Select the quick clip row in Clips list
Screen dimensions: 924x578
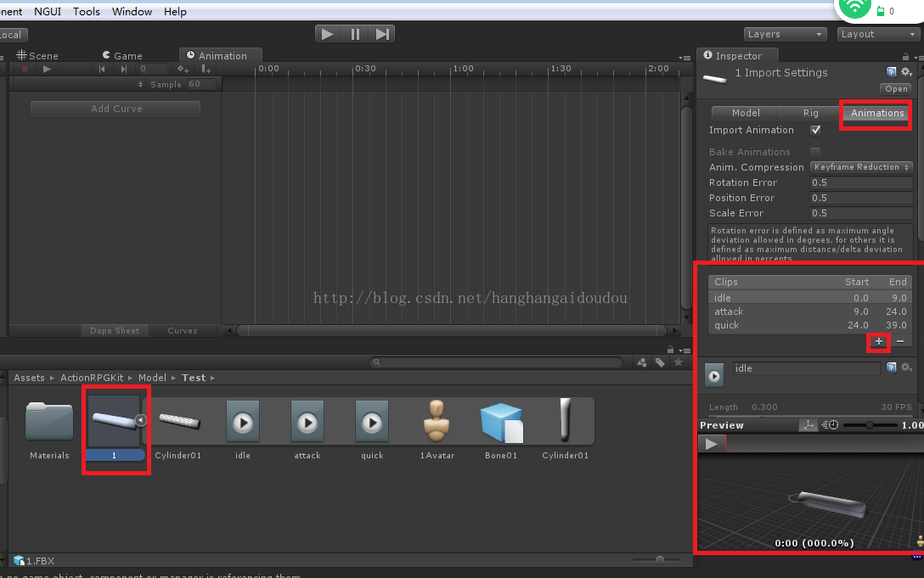coord(809,325)
